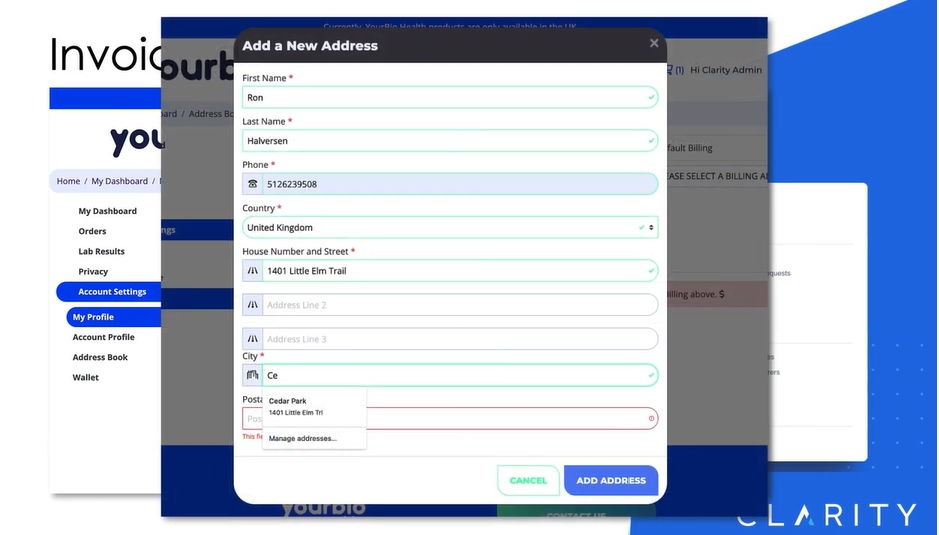939x535 pixels.
Task: Click the green checkmark in First Name field
Action: [x=651, y=98]
